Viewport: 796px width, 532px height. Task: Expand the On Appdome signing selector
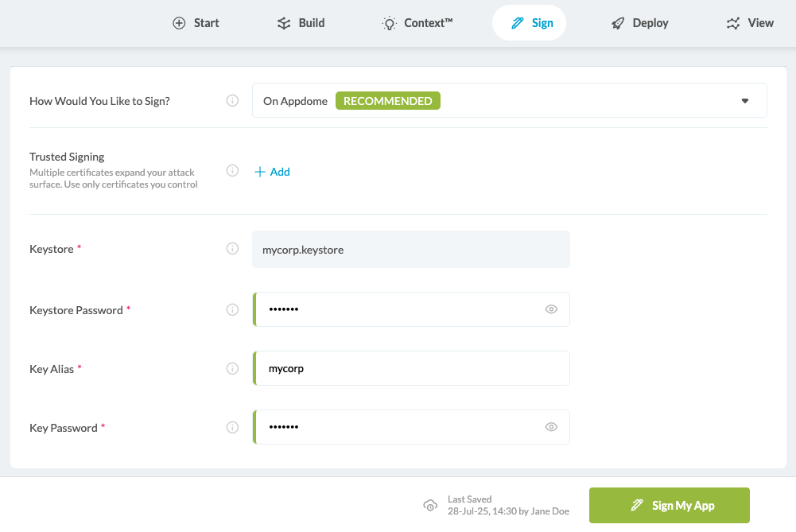coord(509,101)
